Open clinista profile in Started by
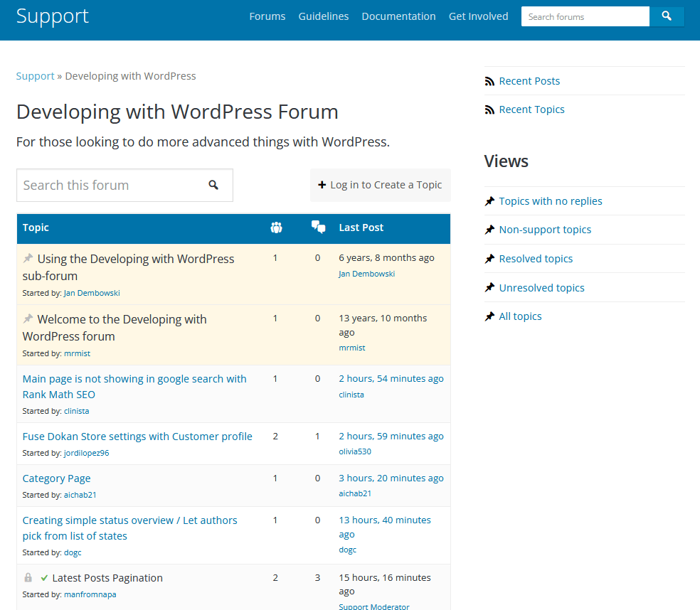 point(76,411)
